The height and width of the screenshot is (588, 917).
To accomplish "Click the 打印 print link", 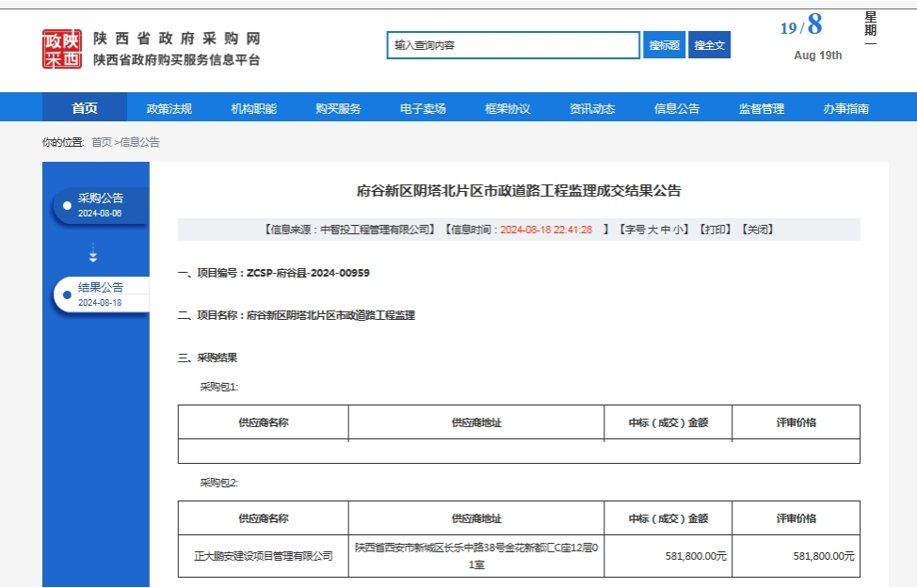I will [715, 230].
